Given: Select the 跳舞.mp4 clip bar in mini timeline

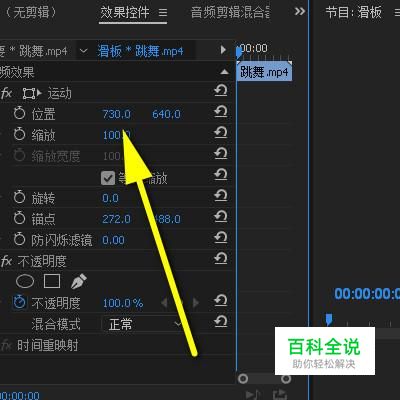Looking at the screenshot, I should click(264, 72).
